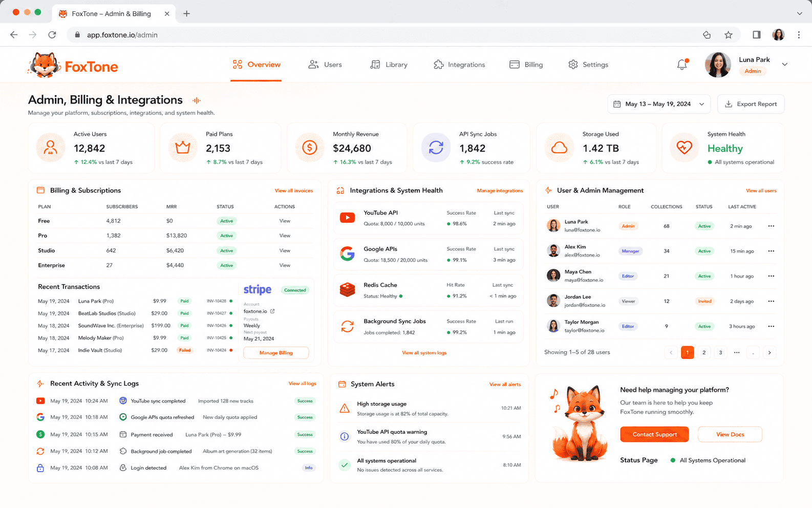Click the Paid Plans crown icon
812x508 pixels.
pos(183,147)
